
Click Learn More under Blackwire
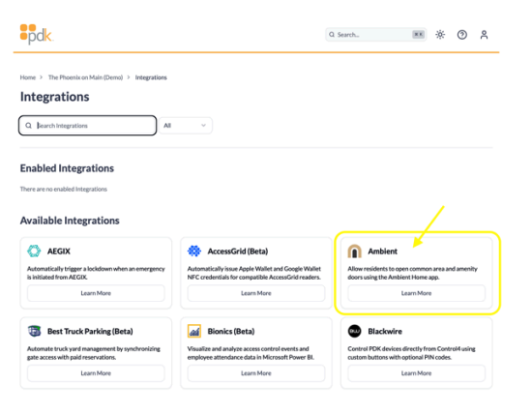416,373
